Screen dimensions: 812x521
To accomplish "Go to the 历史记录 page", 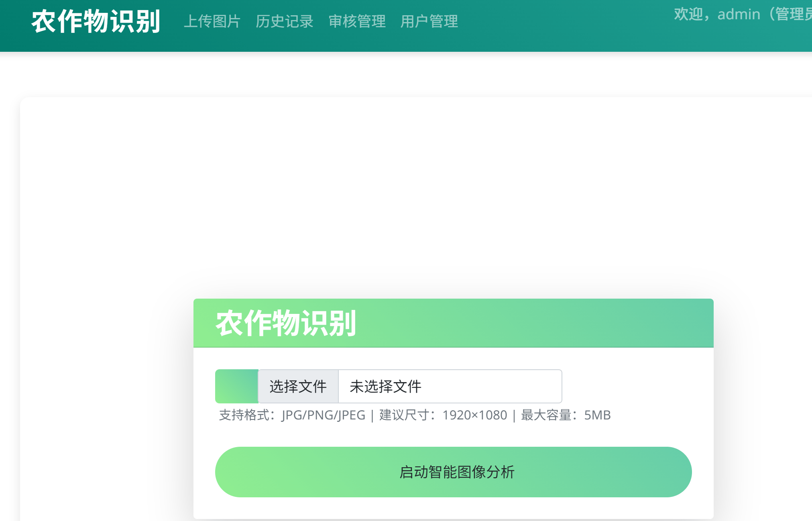I will (x=284, y=21).
